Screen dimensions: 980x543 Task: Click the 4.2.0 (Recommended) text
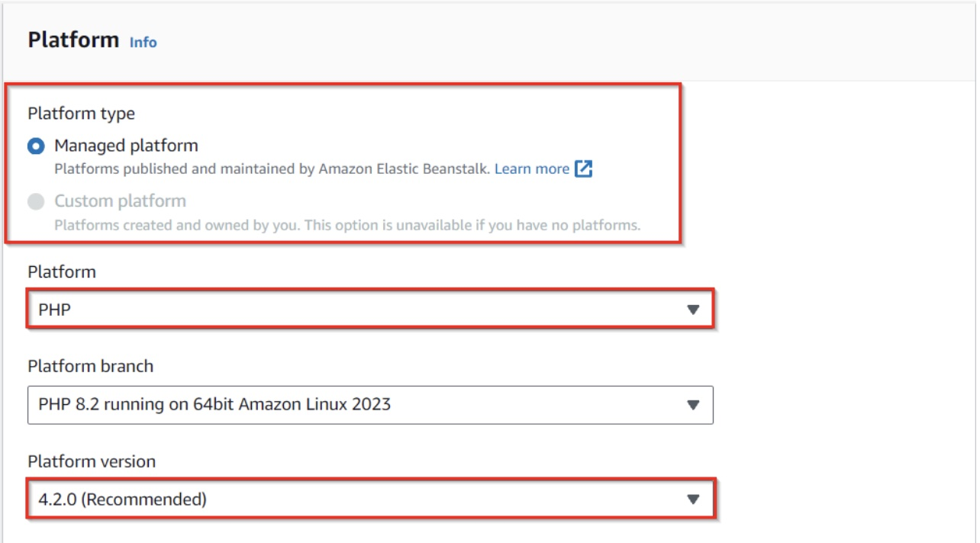tap(122, 500)
